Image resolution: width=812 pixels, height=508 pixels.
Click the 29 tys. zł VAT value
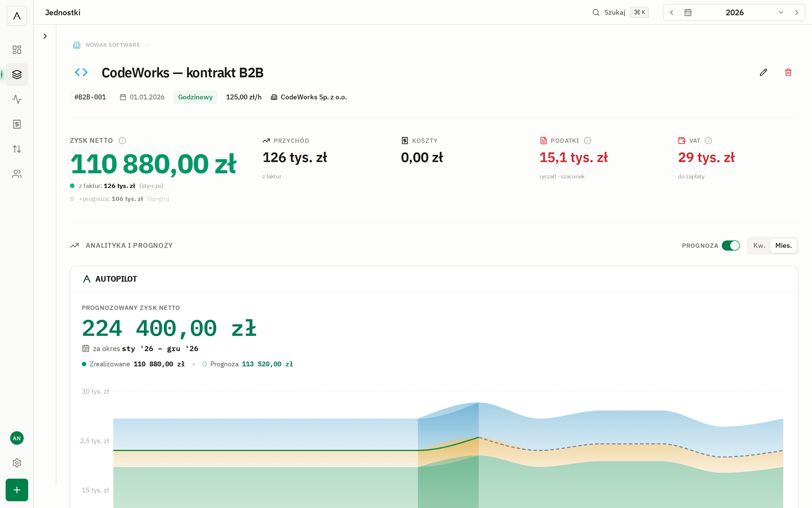(706, 157)
